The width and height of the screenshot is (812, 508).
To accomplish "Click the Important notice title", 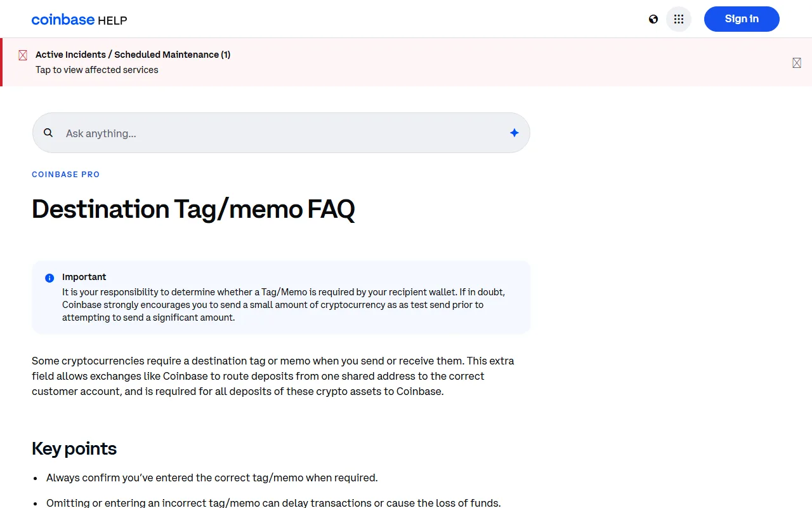I will (x=84, y=277).
